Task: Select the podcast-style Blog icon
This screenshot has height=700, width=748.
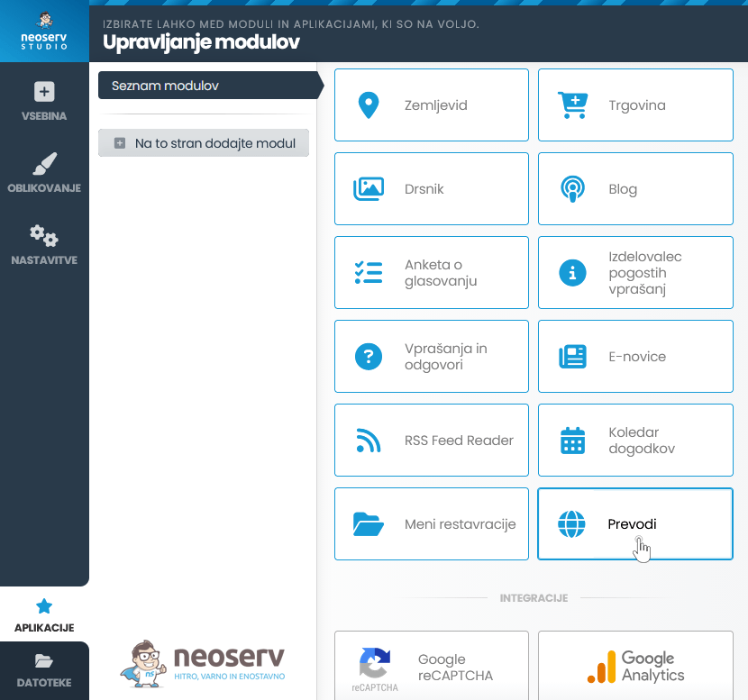Action: pyautogui.click(x=572, y=189)
